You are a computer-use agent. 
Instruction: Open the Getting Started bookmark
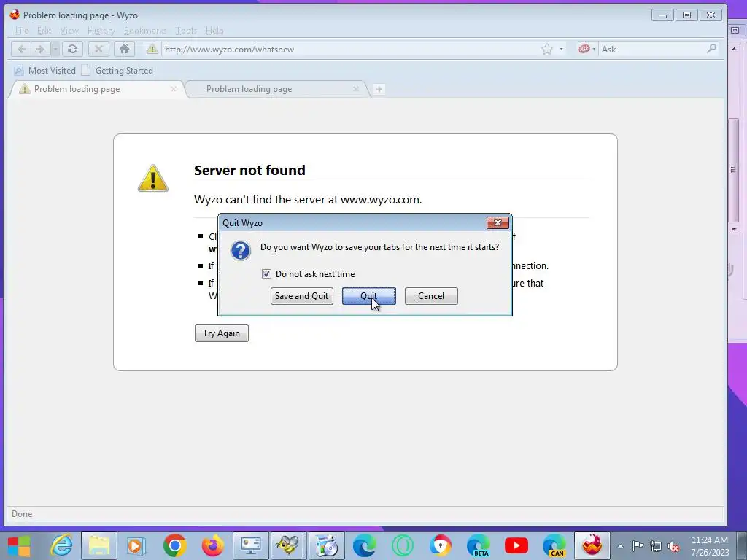pos(117,71)
